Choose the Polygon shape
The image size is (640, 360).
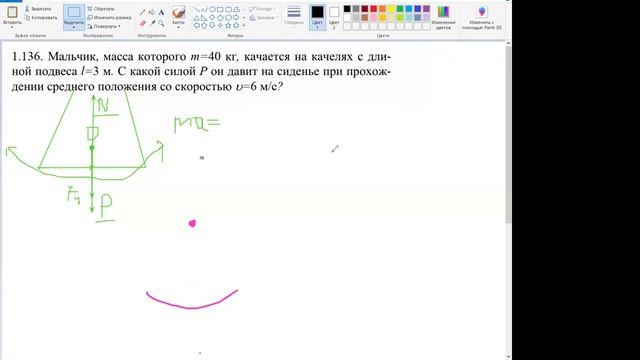click(236, 9)
